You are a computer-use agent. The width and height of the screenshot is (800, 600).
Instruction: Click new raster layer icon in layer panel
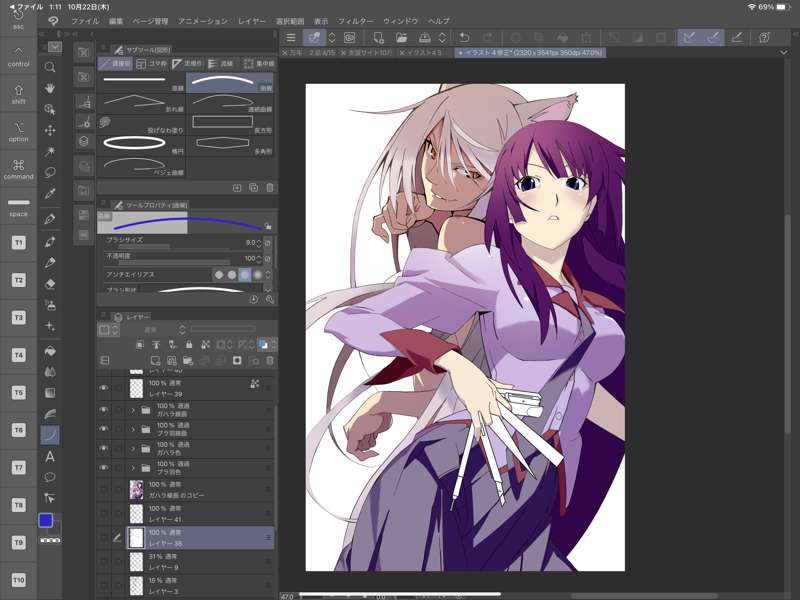[x=155, y=361]
